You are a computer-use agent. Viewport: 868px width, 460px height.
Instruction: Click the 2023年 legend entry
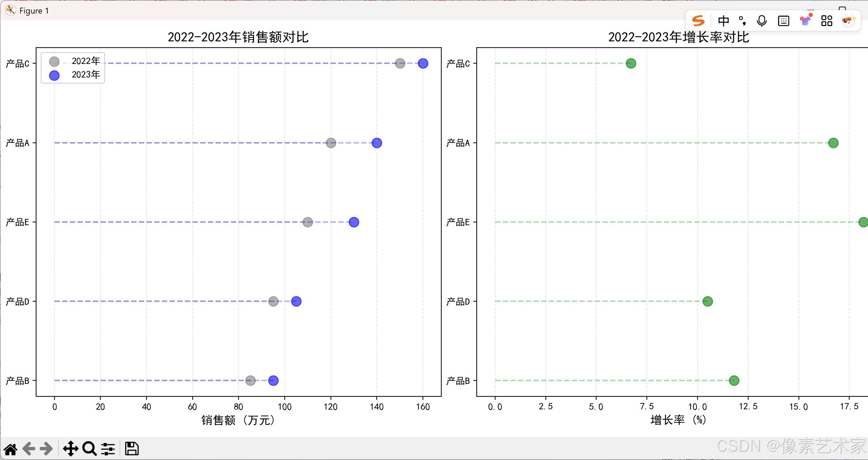click(85, 75)
